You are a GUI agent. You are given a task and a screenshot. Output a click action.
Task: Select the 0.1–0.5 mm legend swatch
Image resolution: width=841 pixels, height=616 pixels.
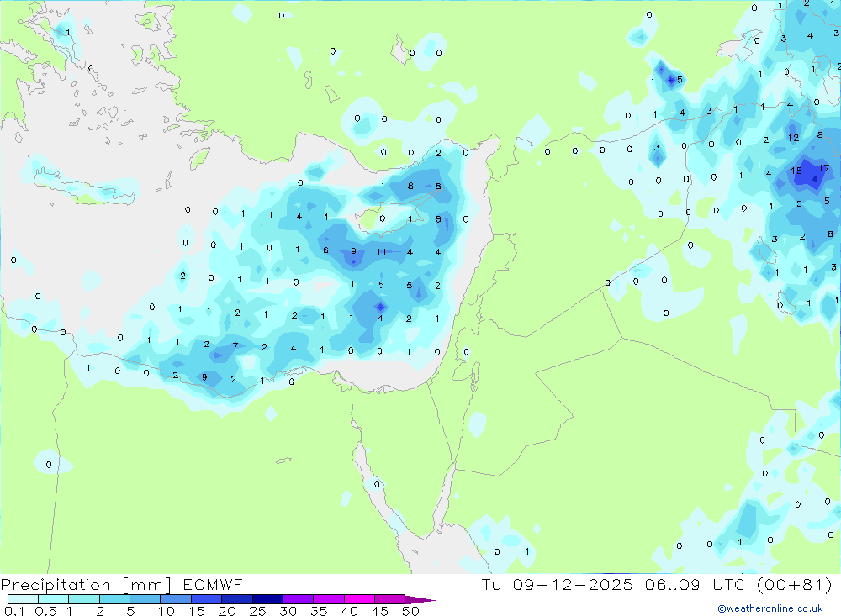point(23,599)
